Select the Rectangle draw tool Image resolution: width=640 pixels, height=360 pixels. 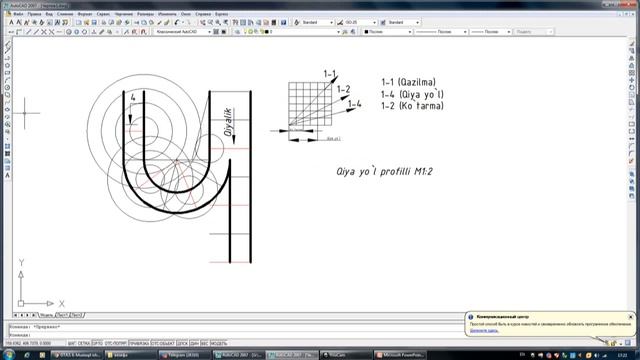click(x=7, y=73)
